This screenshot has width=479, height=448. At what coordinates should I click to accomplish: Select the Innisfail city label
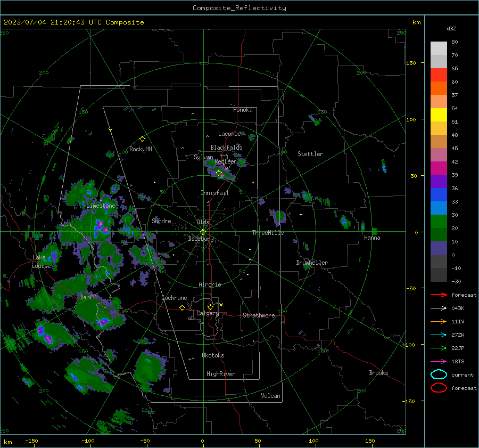[214, 193]
